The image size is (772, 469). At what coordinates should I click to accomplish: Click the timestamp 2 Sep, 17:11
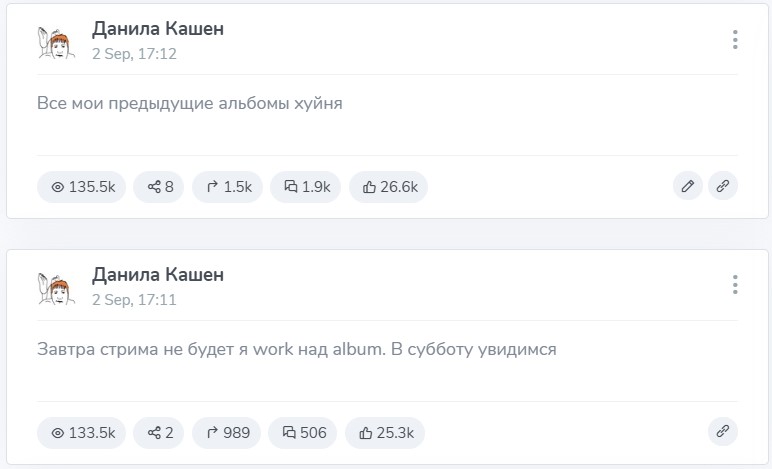[134, 299]
